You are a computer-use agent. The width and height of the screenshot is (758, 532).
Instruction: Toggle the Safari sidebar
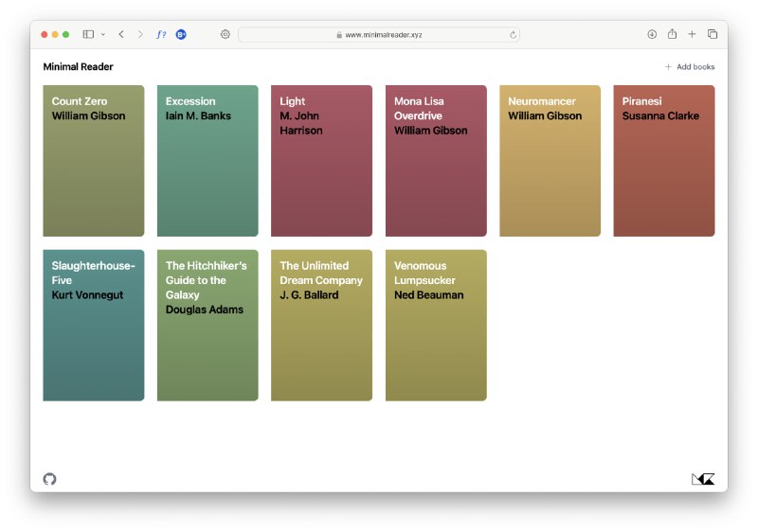click(88, 34)
